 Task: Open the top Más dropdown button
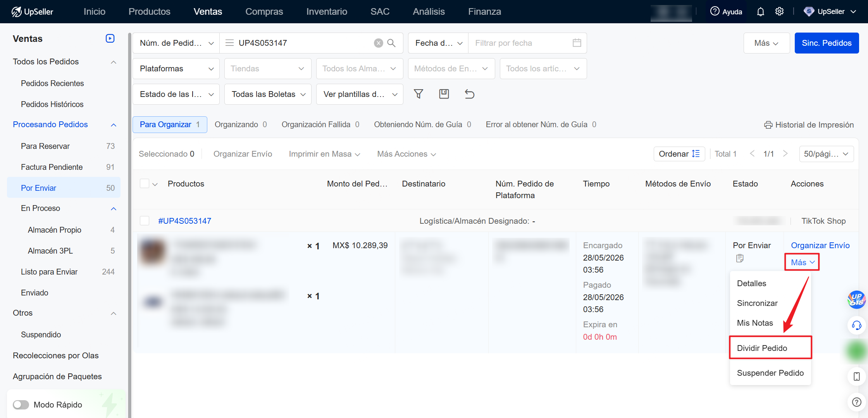click(x=766, y=43)
